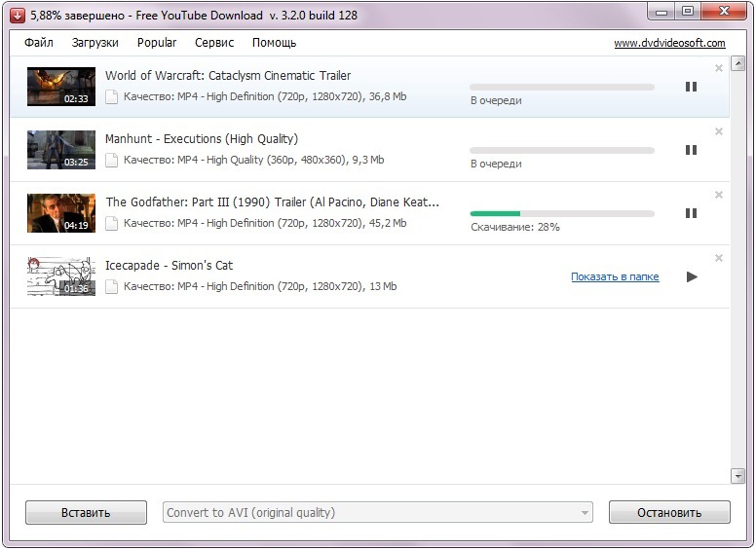Pause the Manhunt - Executions download
Screen dimensions: 756x550
coord(691,150)
